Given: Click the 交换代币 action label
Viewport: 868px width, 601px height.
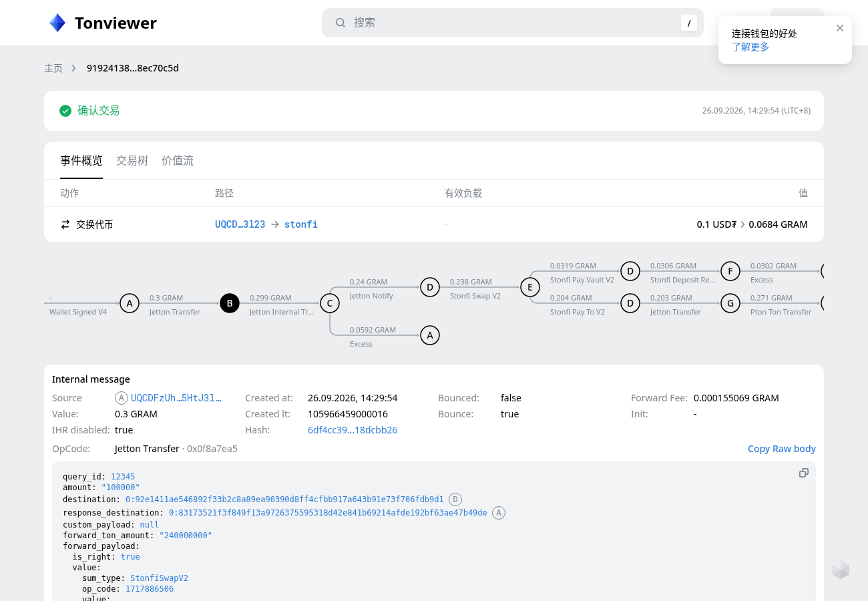Looking at the screenshot, I should [x=95, y=224].
